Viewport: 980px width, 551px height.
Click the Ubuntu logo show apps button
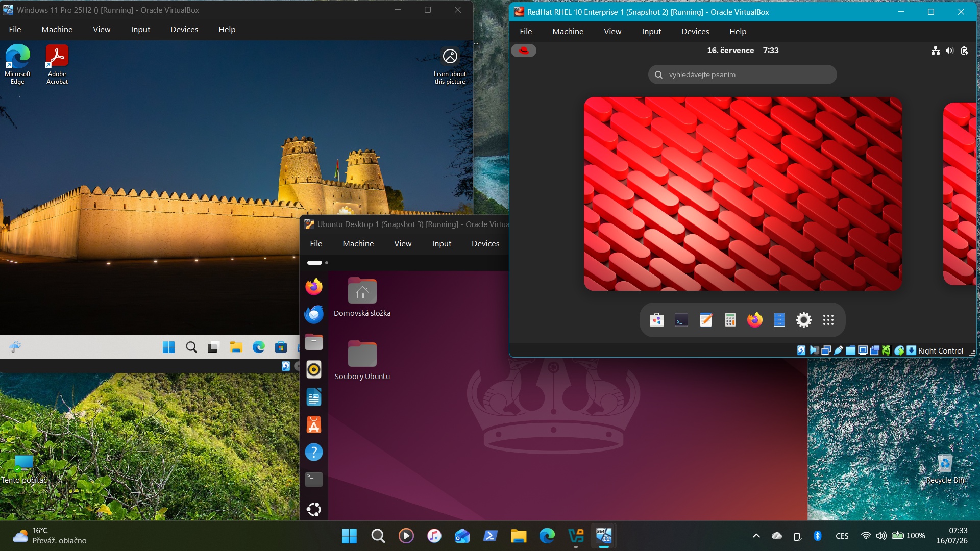point(314,509)
